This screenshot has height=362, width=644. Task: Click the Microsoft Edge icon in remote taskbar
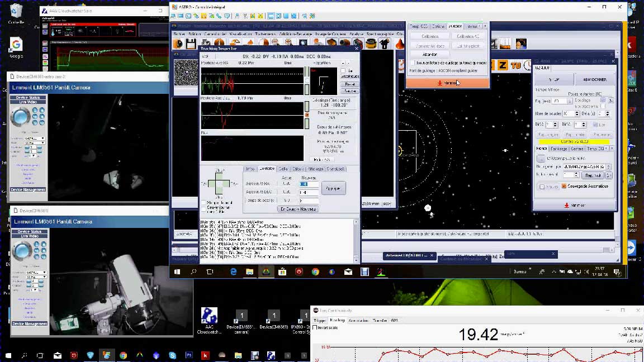click(x=234, y=271)
